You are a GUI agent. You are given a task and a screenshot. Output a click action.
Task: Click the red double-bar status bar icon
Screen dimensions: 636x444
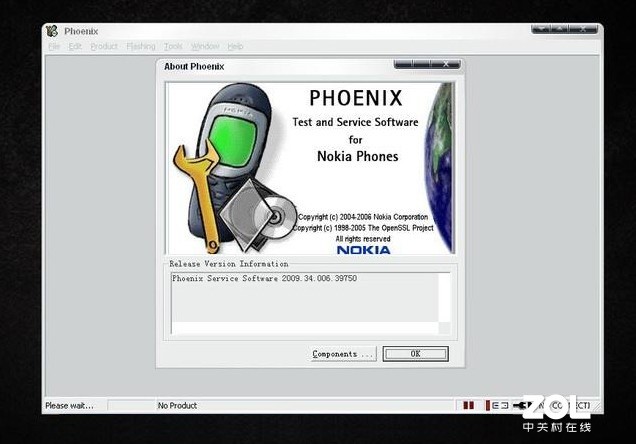tap(468, 405)
